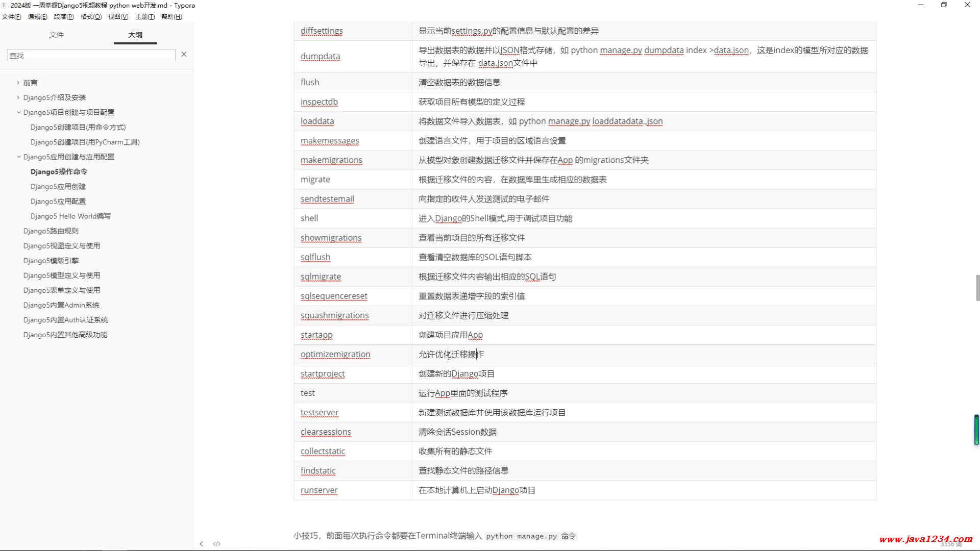Go to Django5应用配置 heading
Image resolution: width=980 pixels, height=551 pixels.
tap(58, 201)
